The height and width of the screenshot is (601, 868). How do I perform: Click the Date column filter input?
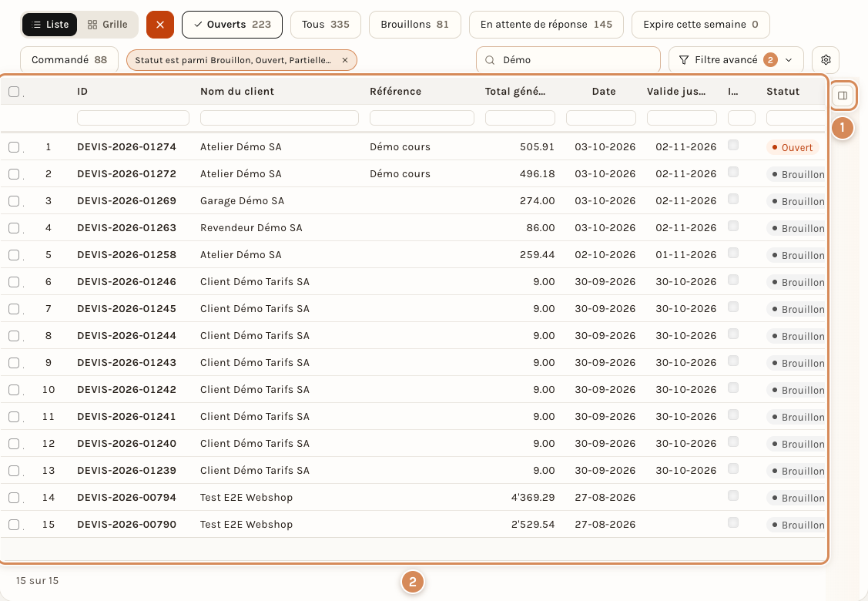(x=601, y=118)
